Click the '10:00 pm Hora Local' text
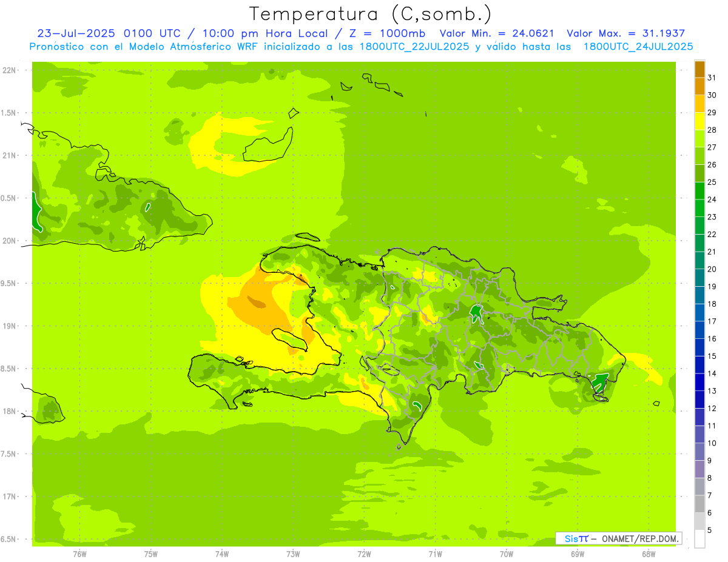 pos(266,33)
